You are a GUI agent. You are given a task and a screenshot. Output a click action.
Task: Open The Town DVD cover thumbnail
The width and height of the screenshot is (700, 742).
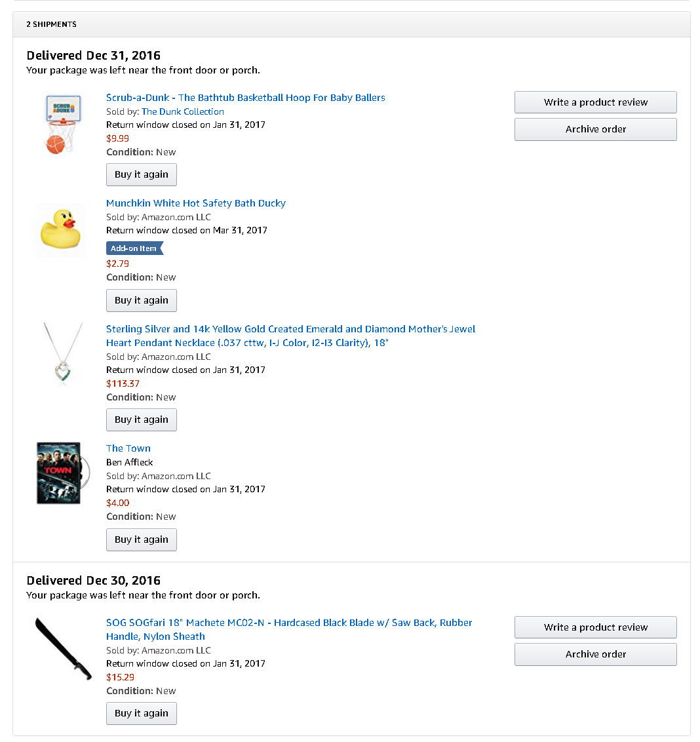pyautogui.click(x=59, y=473)
